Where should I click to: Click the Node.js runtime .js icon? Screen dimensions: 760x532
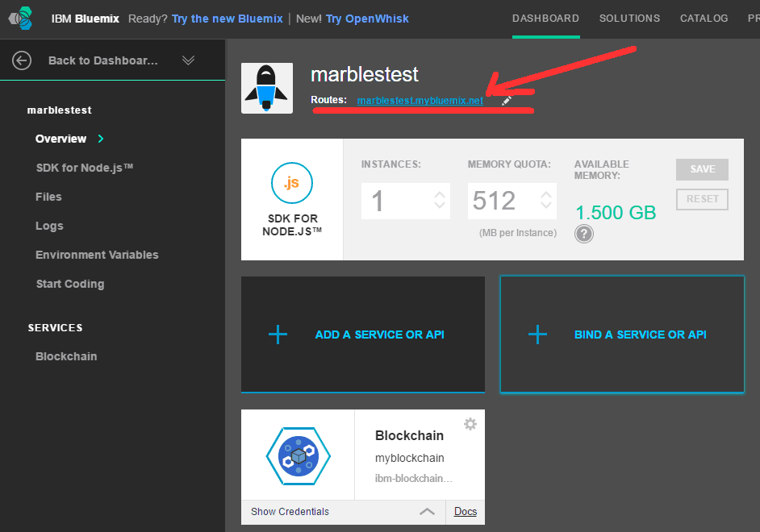click(x=292, y=183)
